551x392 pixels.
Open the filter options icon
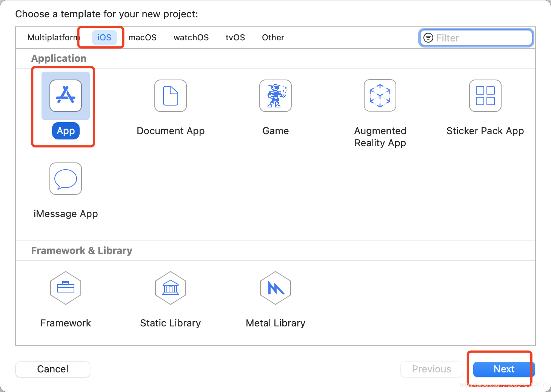[428, 38]
